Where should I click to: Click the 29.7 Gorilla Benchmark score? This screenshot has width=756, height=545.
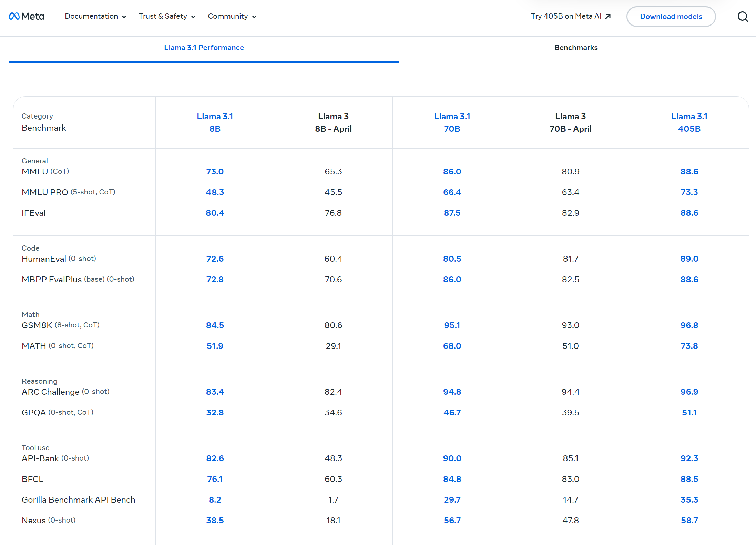452,499
